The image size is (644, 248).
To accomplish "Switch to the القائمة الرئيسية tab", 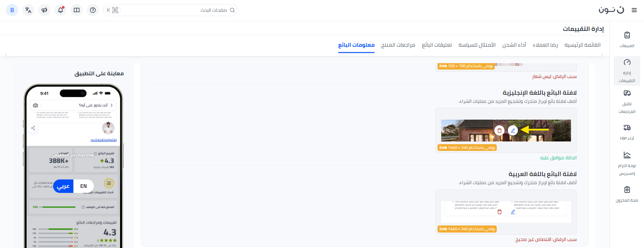I will point(582,45).
